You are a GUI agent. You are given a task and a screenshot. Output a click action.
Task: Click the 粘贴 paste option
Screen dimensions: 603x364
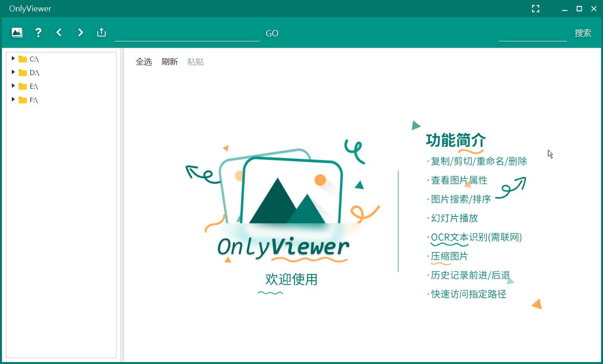196,62
